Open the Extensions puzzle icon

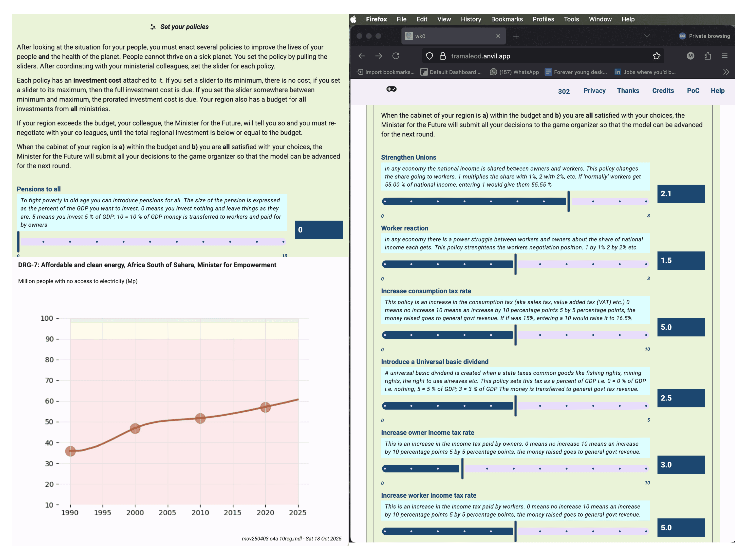pyautogui.click(x=708, y=56)
